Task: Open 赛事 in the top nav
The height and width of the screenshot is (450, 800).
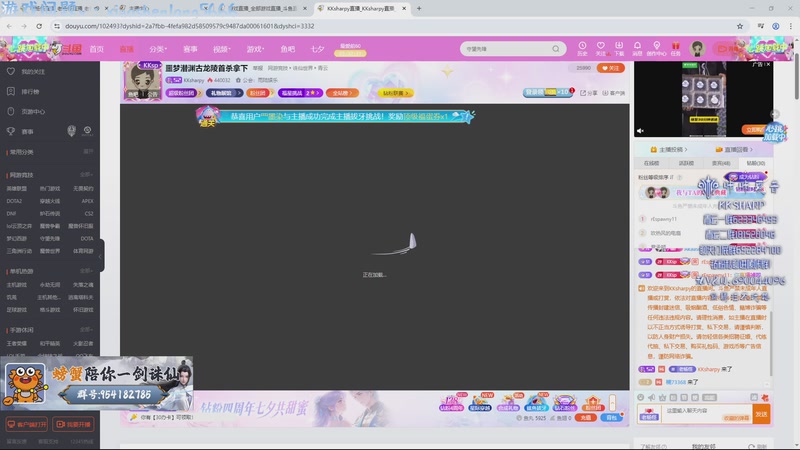Action: pos(190,49)
